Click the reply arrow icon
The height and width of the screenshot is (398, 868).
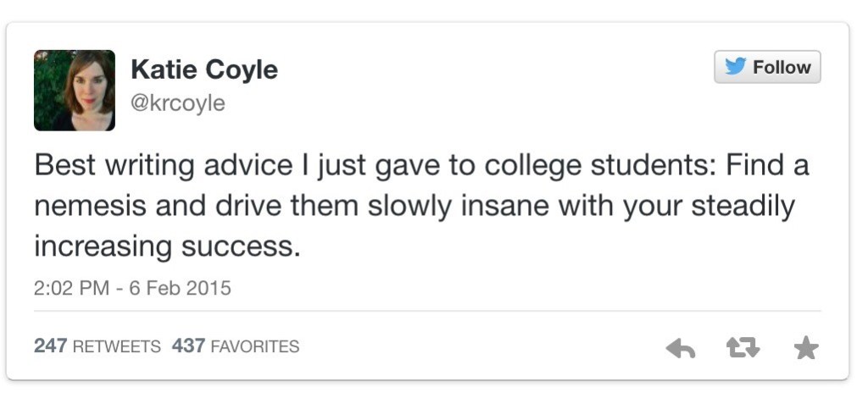[680, 347]
